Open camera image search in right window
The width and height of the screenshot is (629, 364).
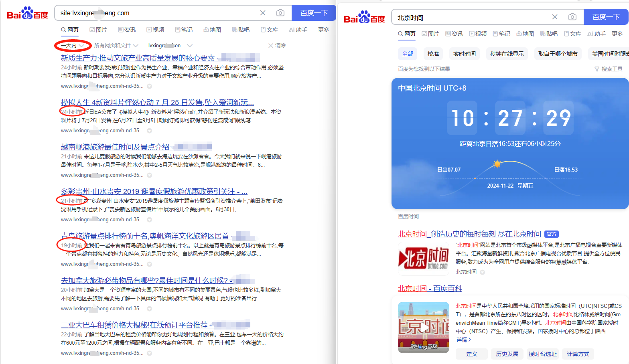point(572,17)
